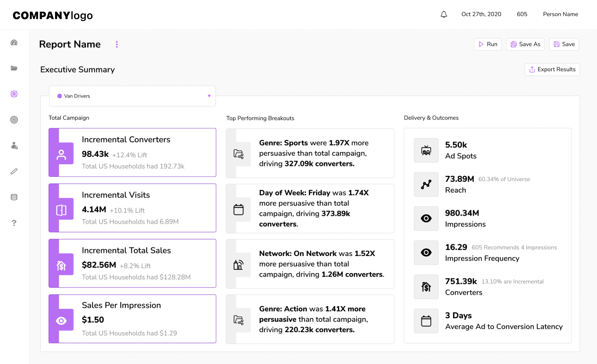Click the Total Campaign column heading
The image size is (597, 364).
69,118
